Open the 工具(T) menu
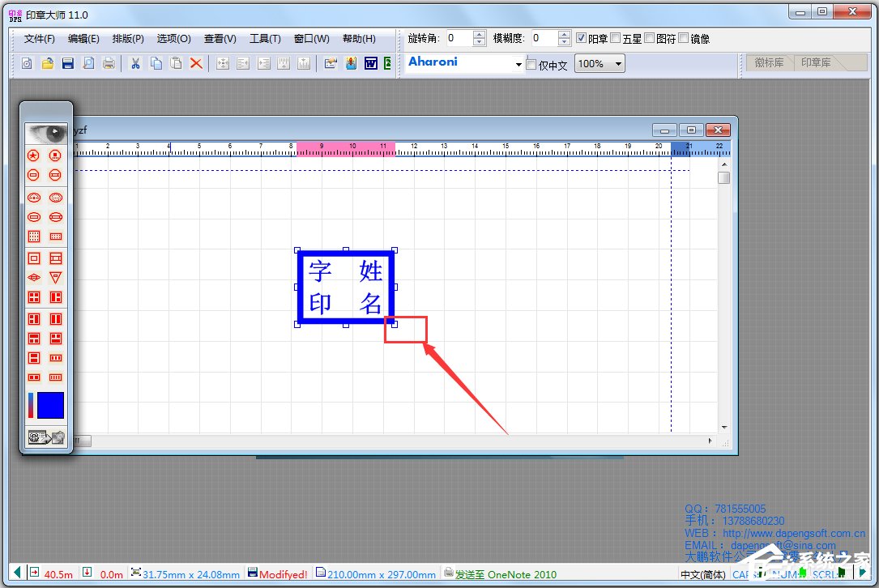 265,39
